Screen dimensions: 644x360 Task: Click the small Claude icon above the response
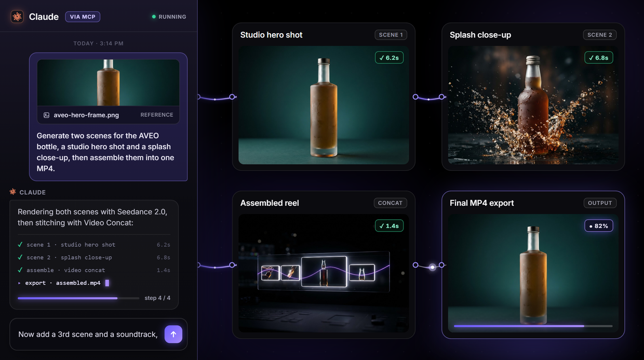[x=13, y=192]
